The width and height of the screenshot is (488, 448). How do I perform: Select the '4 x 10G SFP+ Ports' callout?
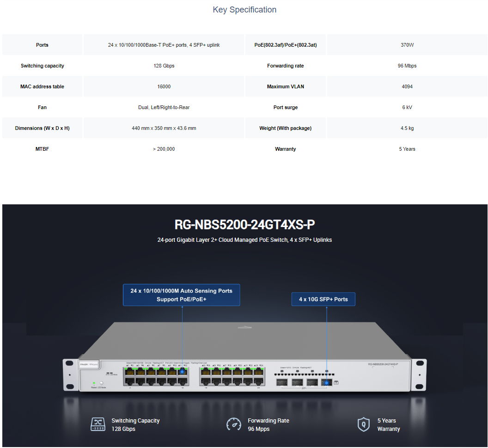pos(323,299)
